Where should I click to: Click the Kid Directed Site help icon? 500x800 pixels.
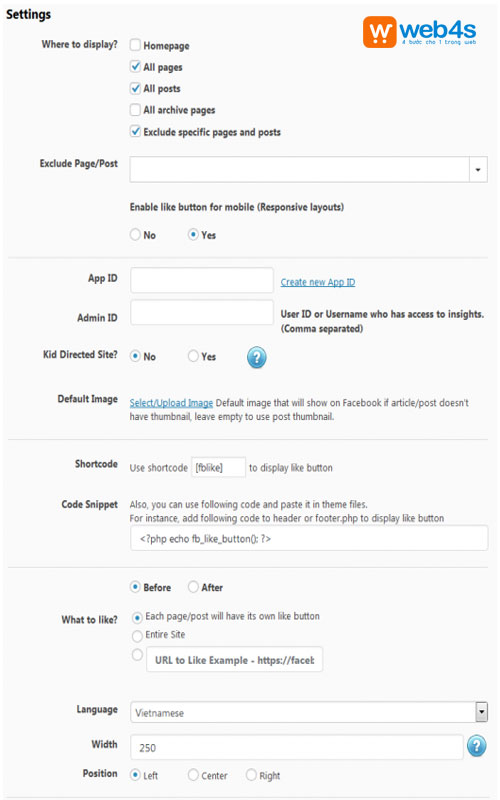257,357
